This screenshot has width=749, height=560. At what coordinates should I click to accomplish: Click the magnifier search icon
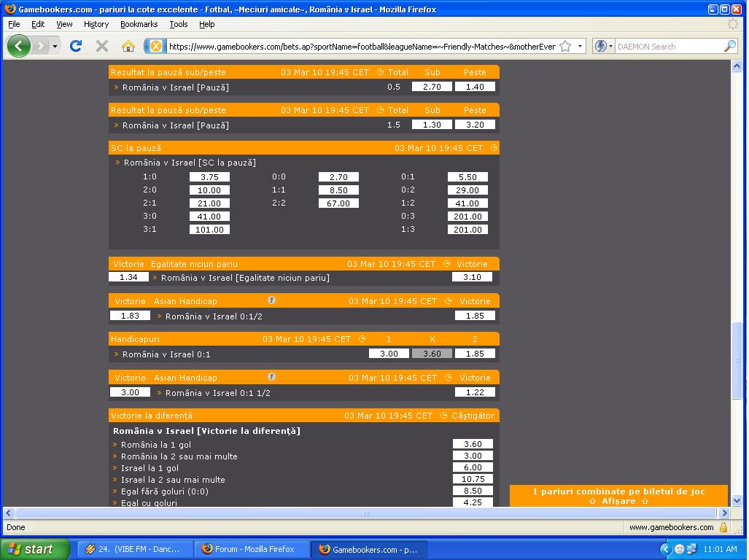[730, 46]
